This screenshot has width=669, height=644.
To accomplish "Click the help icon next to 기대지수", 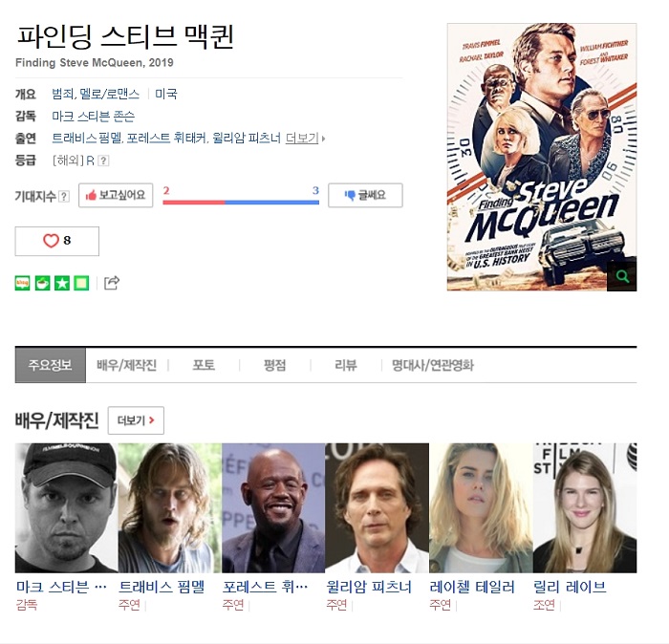I will pyautogui.click(x=64, y=196).
